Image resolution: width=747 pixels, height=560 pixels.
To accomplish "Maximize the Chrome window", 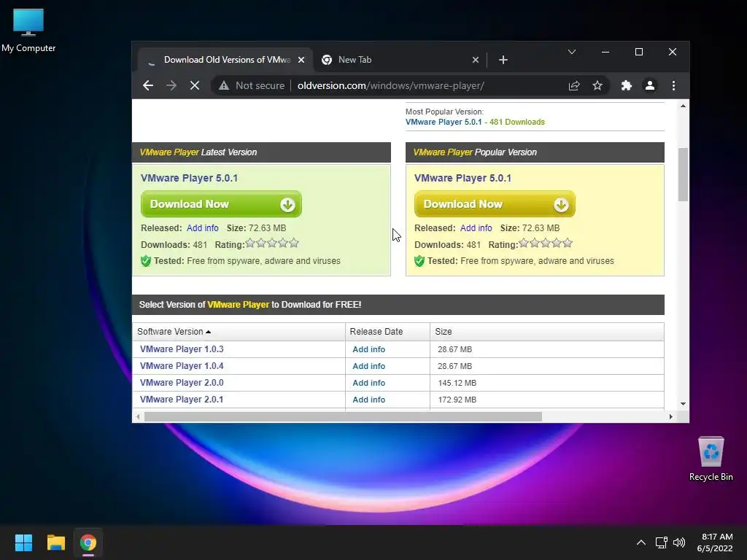I will 639,52.
